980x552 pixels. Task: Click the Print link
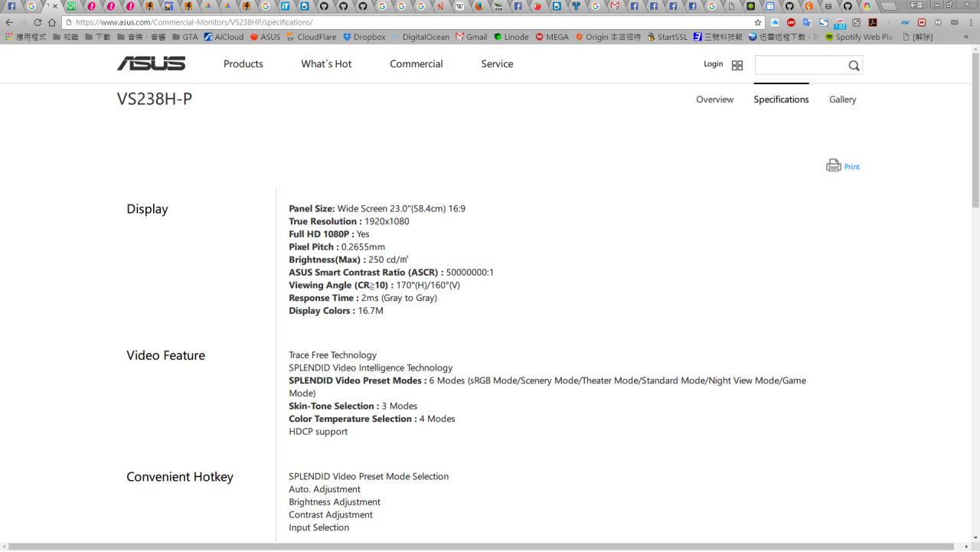coord(852,167)
